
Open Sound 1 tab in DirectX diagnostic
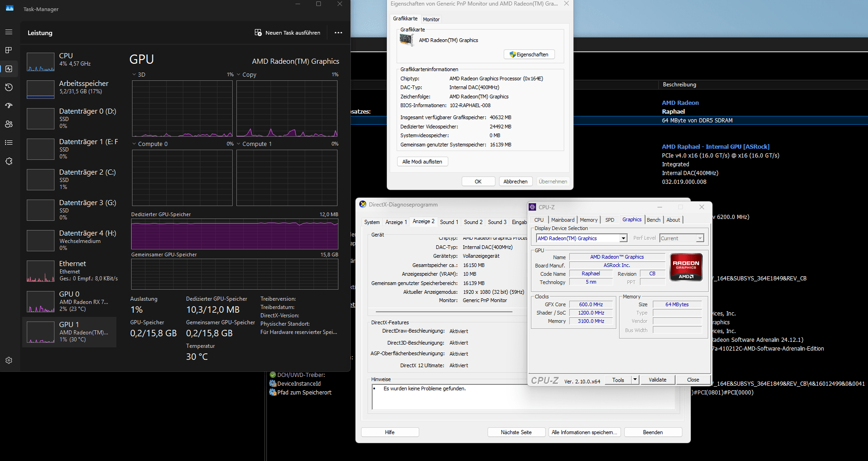[x=449, y=222]
